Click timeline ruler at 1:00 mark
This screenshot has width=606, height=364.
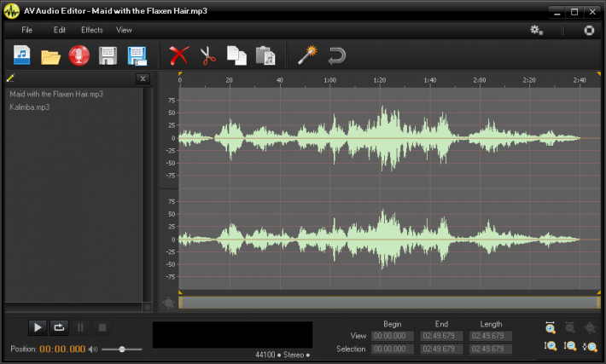329,80
